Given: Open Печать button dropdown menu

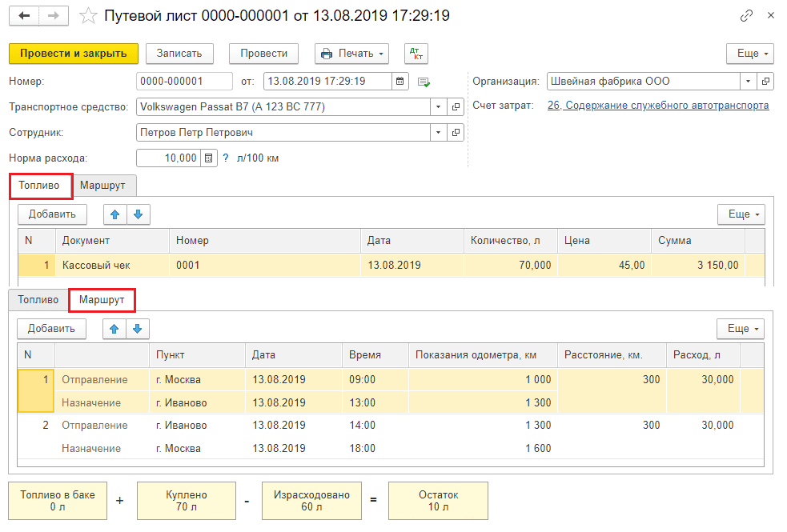Looking at the screenshot, I should (x=351, y=54).
